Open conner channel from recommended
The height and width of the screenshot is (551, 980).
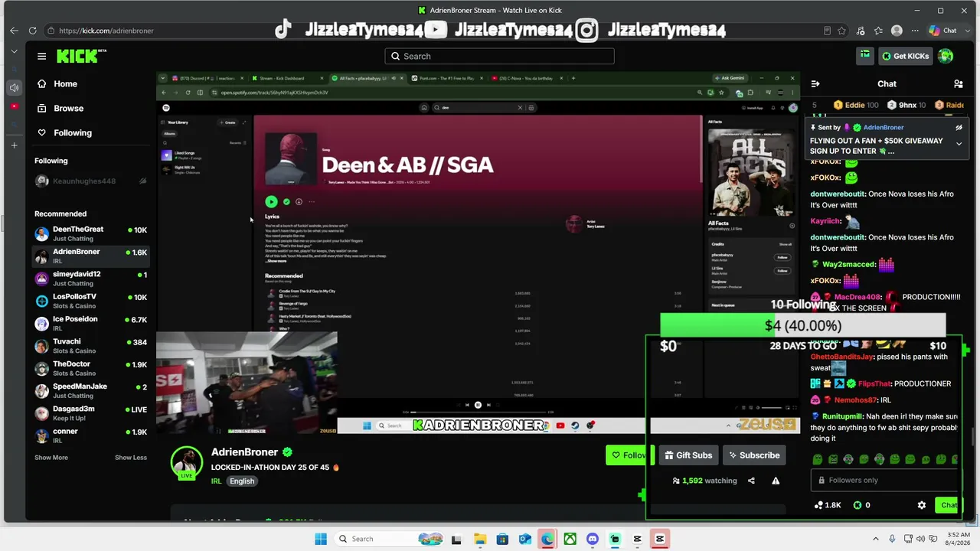(x=91, y=435)
